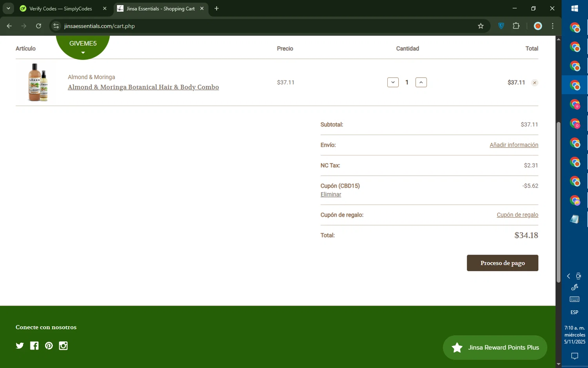Switch to Verify Codes — SimplyCodes tab
The height and width of the screenshot is (368, 588).
point(61,9)
